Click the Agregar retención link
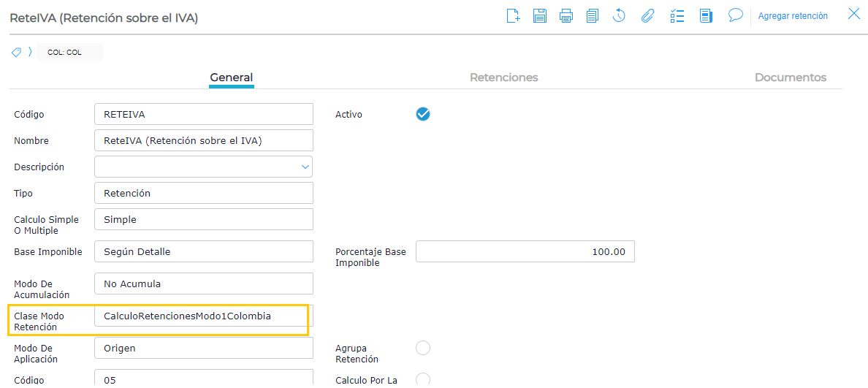 (793, 16)
